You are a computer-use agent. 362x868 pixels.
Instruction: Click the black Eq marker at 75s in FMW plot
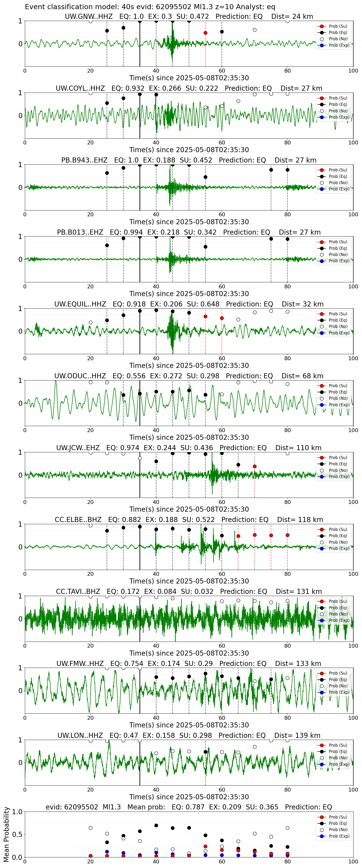tap(271, 679)
